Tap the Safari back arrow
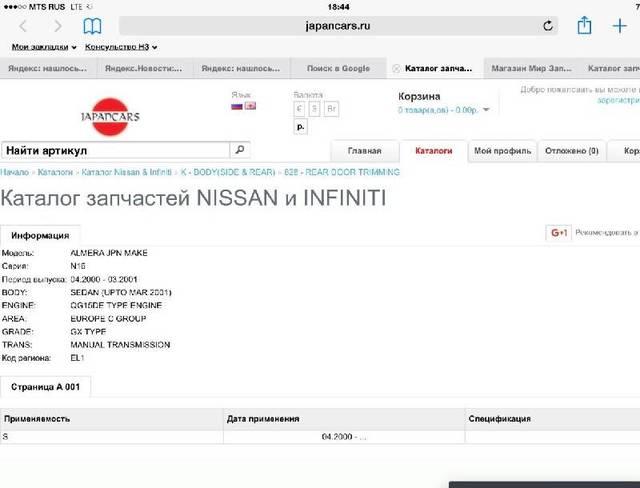640x488 pixels. tap(24, 26)
